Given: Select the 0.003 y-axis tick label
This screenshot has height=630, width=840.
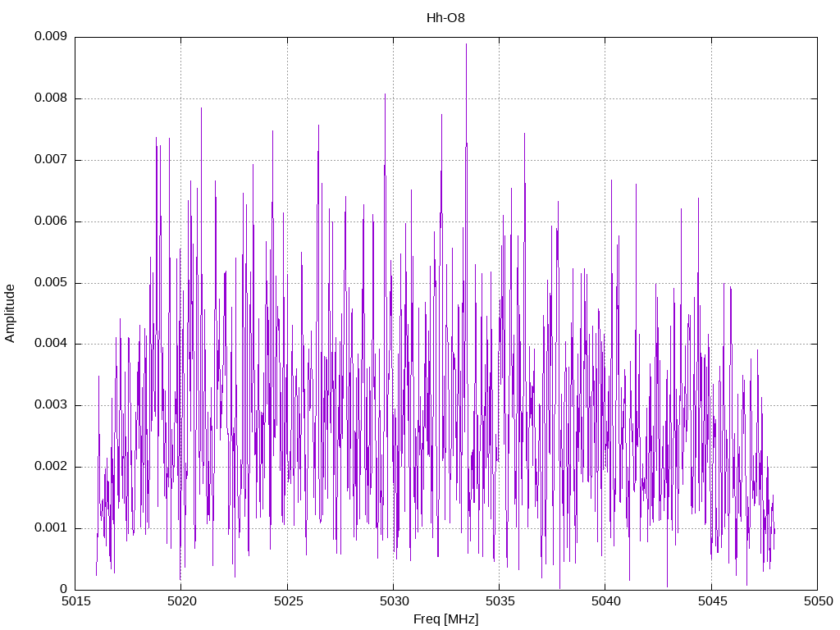Looking at the screenshot, I should coord(51,405).
